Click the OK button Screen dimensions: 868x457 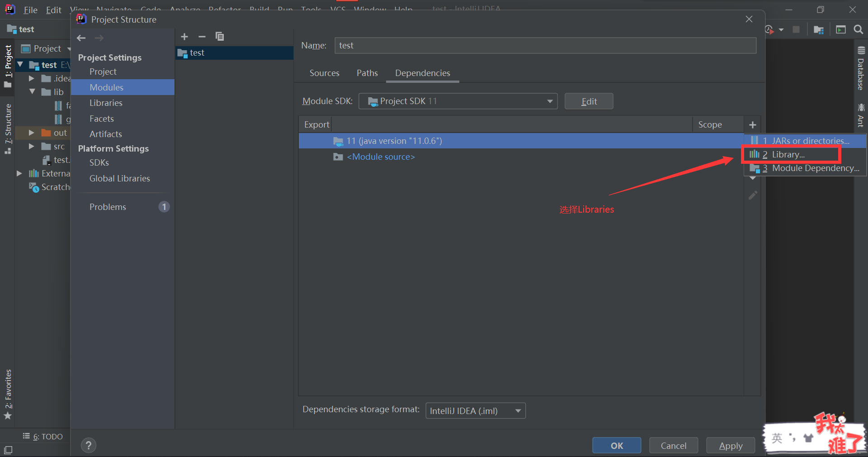(617, 446)
